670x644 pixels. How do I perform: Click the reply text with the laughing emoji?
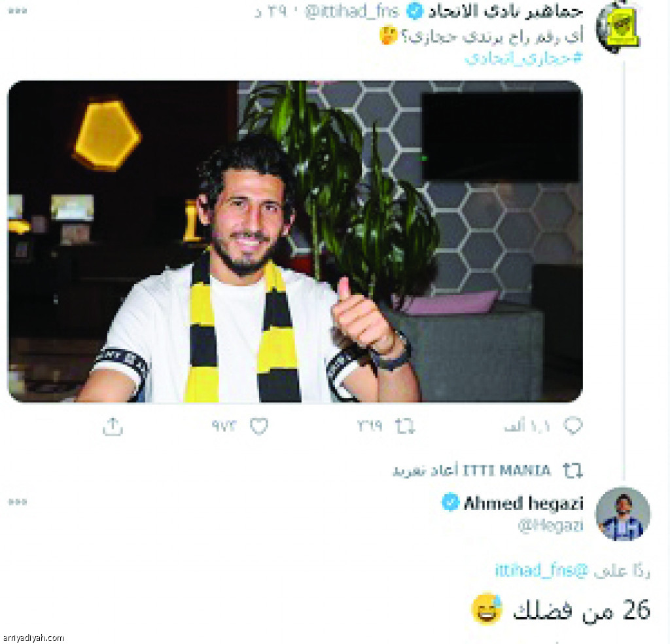(x=561, y=609)
